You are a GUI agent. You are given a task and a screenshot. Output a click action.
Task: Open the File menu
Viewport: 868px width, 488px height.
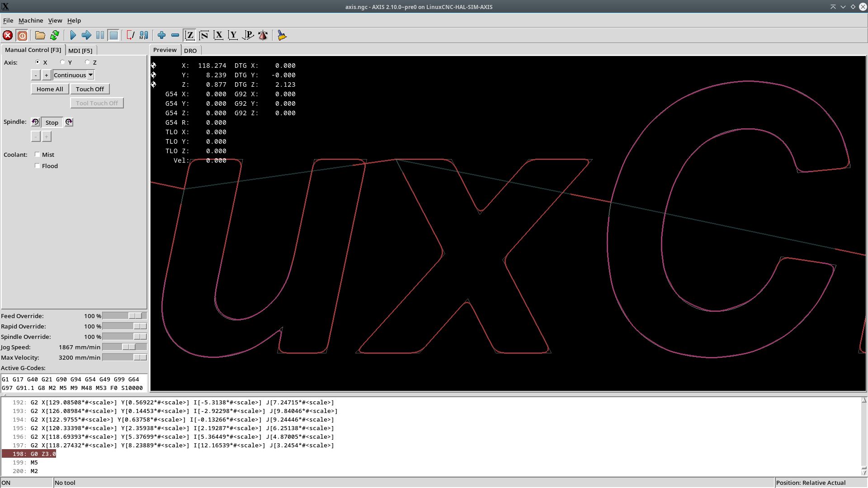[x=8, y=20]
